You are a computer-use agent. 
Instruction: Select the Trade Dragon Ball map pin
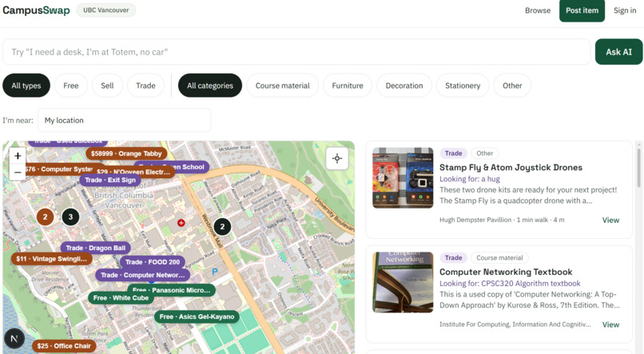coord(96,248)
